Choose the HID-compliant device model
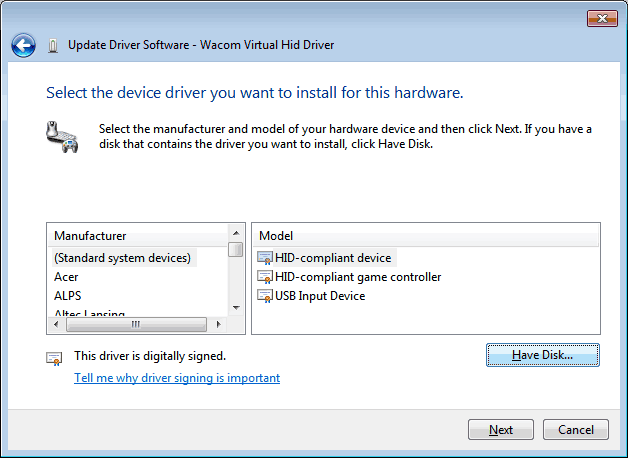Viewport: 628px width, 458px height. click(333, 258)
